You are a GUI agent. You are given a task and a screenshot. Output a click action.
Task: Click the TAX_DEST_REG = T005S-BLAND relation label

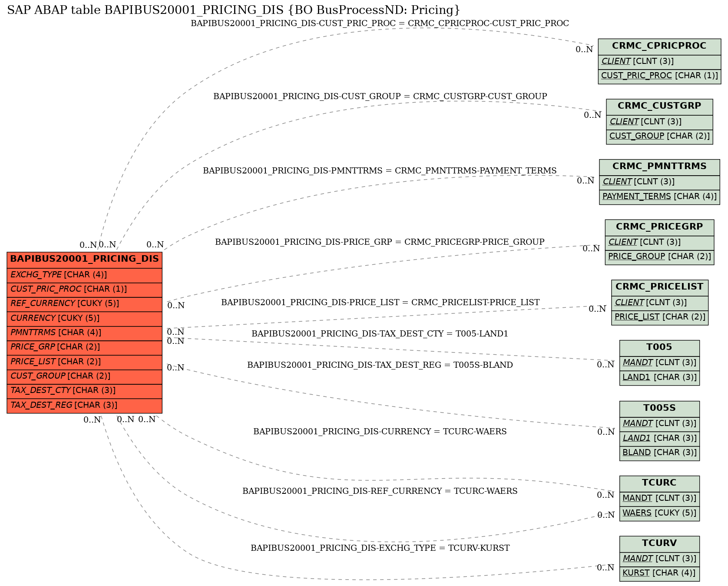pyautogui.click(x=380, y=365)
